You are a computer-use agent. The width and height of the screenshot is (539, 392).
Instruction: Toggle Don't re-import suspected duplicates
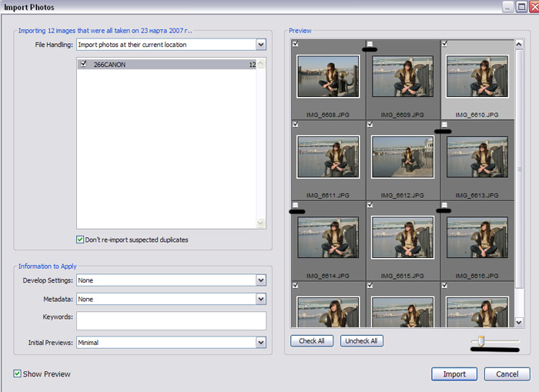click(x=80, y=240)
